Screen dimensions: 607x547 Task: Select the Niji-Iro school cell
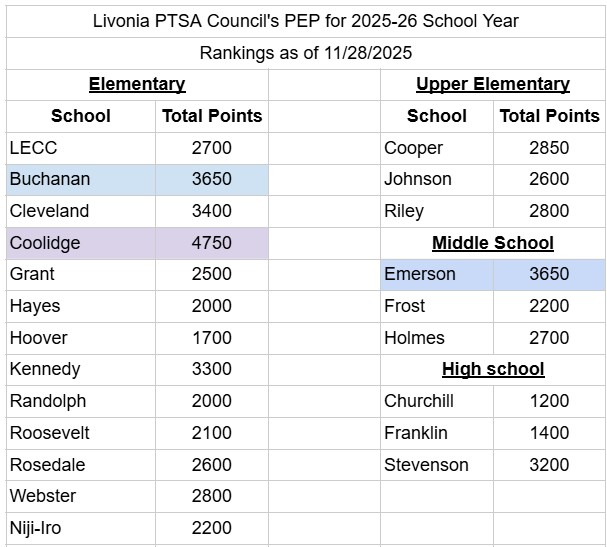click(80, 528)
